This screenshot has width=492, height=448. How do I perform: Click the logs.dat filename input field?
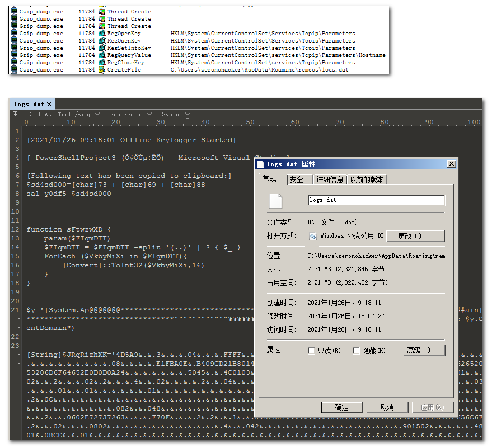pyautogui.click(x=376, y=200)
